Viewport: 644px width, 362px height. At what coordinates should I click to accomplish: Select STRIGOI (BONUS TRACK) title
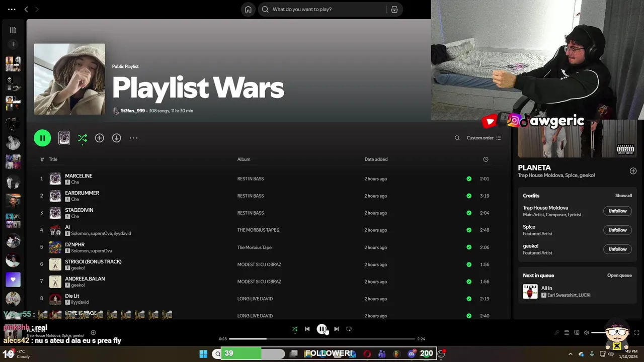click(x=93, y=261)
